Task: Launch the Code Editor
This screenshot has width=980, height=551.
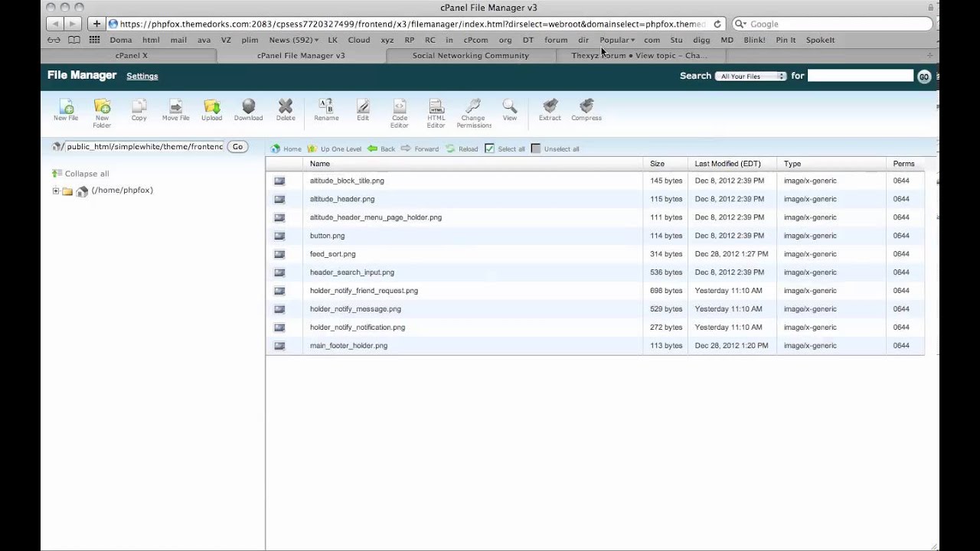Action: [400, 113]
